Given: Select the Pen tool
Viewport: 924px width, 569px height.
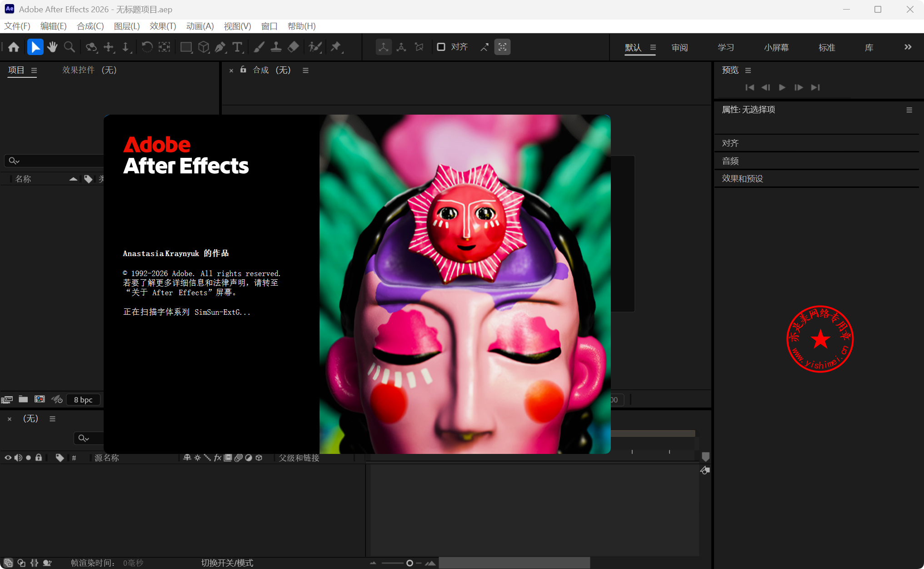Looking at the screenshot, I should (220, 47).
